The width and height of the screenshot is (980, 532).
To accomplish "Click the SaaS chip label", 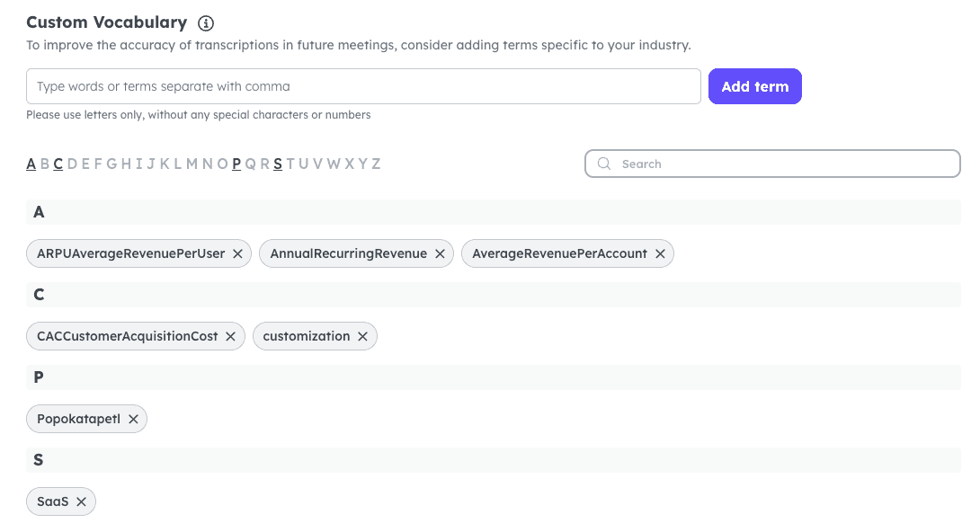I will point(52,501).
